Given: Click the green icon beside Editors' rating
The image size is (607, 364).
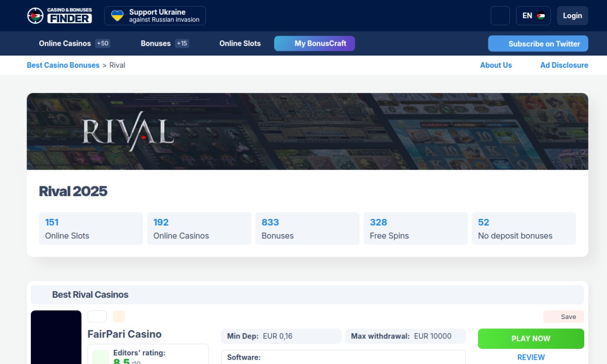Looking at the screenshot, I should coord(101,358).
